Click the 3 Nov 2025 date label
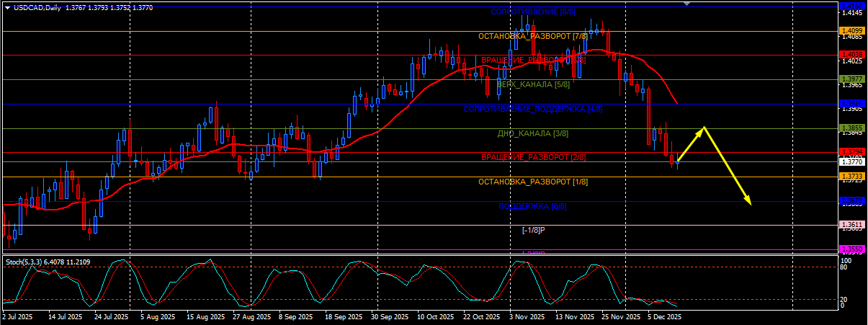The image size is (868, 325). tap(528, 316)
